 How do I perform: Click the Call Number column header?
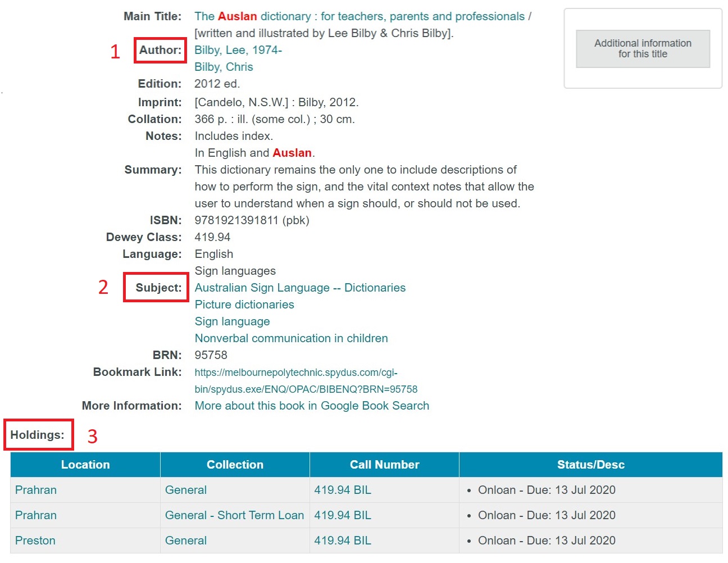pyautogui.click(x=384, y=465)
